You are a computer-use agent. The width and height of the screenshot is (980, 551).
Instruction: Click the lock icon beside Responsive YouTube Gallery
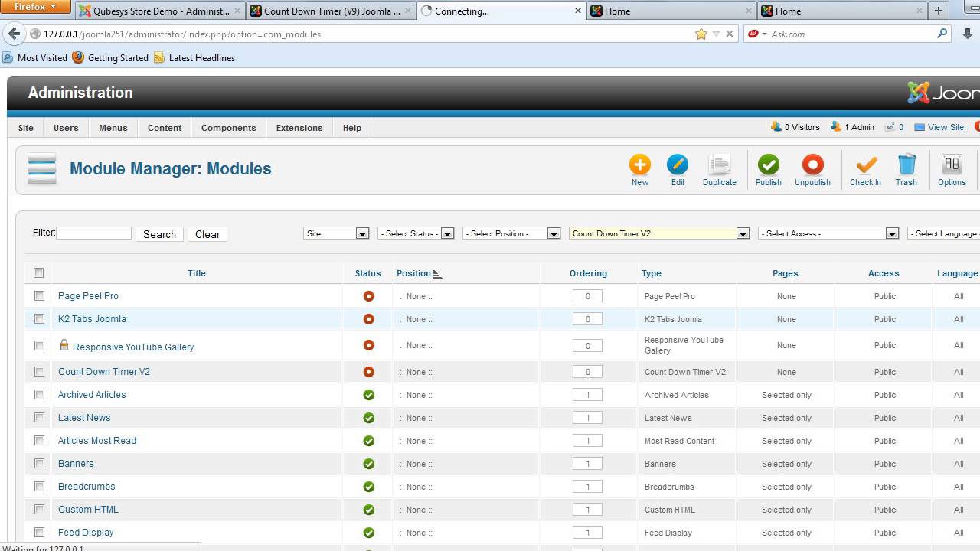(x=64, y=345)
